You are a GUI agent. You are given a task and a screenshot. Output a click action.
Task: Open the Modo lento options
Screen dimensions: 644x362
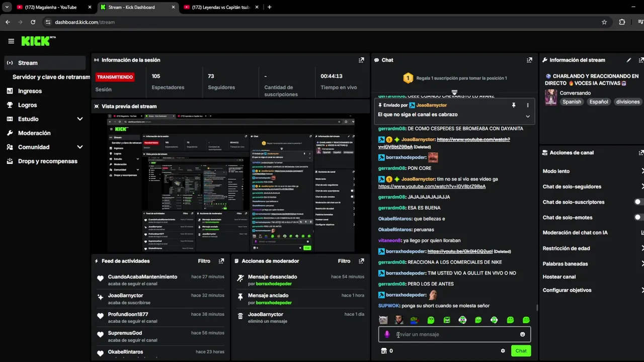pyautogui.click(x=592, y=171)
